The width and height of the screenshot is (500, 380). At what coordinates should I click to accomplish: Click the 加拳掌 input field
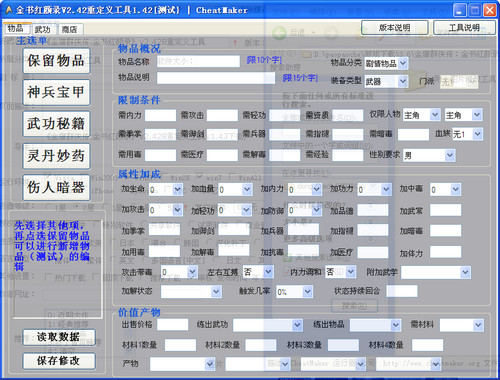[x=164, y=230]
